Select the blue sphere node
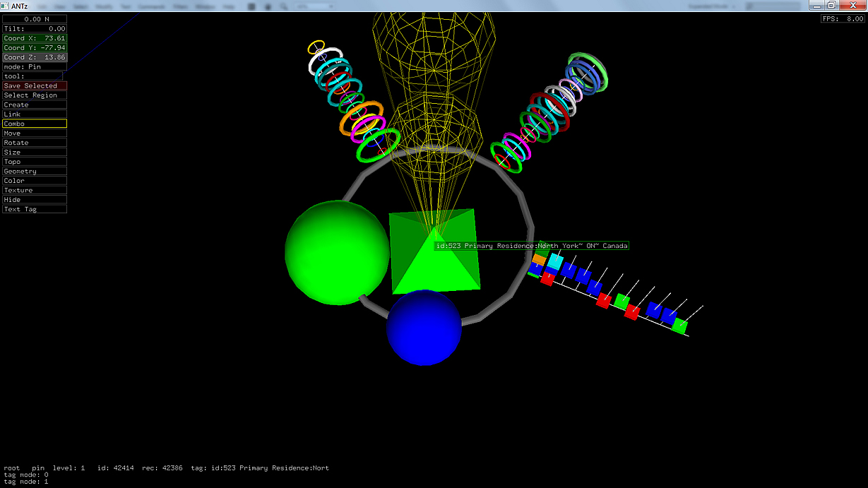868x488 pixels. point(424,328)
